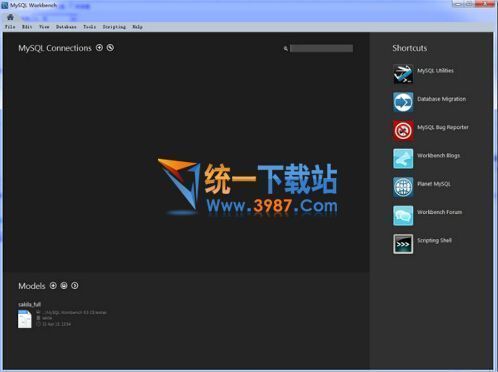
Task: Open Workbench Blogs shortcut icon
Action: (403, 159)
